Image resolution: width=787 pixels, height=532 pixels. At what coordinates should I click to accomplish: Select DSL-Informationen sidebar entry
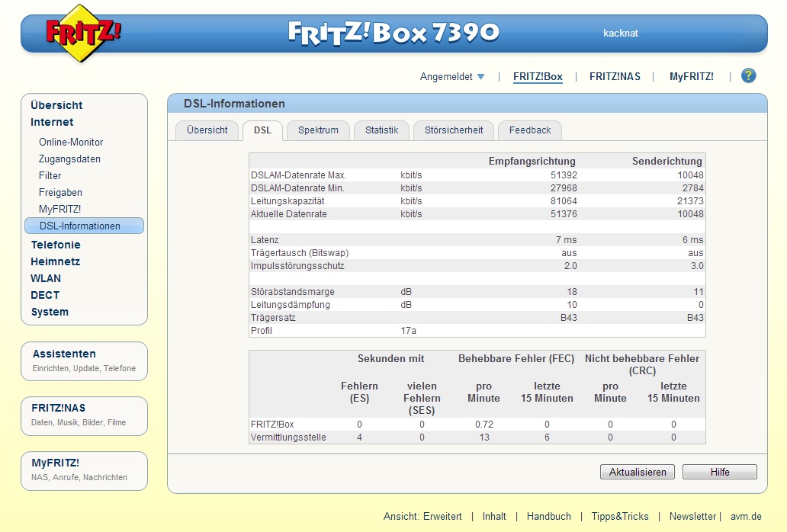tap(84, 226)
